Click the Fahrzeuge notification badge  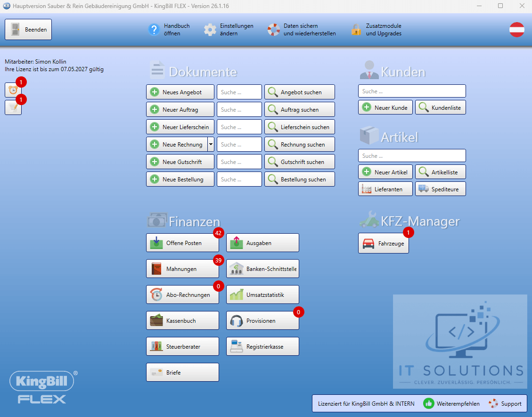click(408, 232)
